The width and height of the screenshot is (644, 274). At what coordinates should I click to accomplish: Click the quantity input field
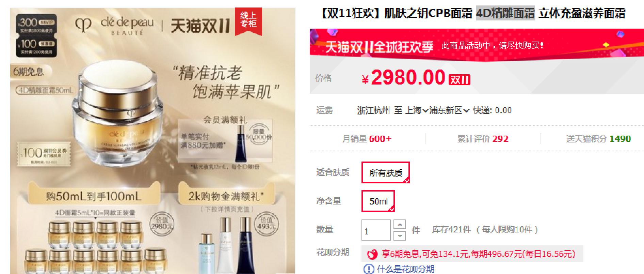(376, 230)
